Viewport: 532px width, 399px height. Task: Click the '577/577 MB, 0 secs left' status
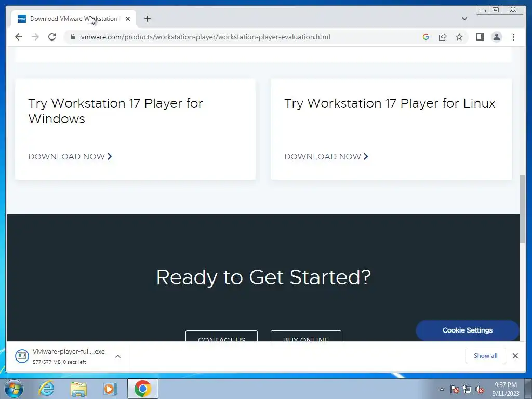coord(59,362)
